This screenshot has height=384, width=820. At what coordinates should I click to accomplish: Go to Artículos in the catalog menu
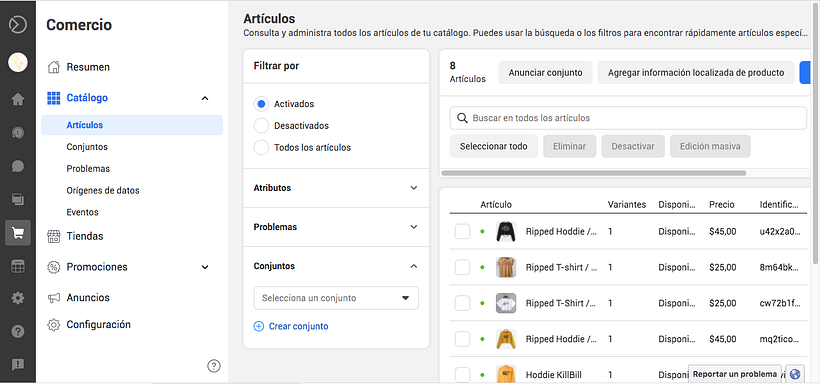[132, 125]
